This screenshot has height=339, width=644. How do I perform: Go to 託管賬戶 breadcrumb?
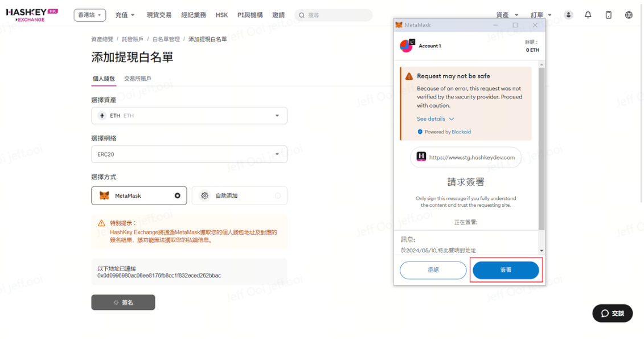pos(133,39)
